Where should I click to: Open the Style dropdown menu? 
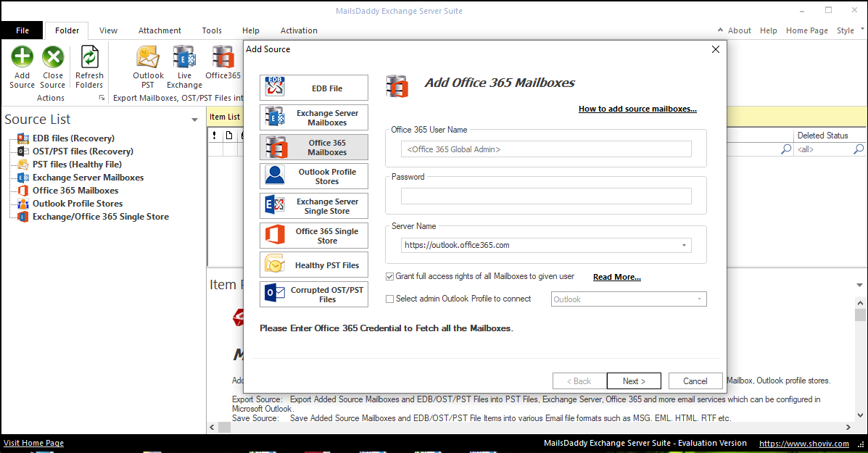[849, 30]
